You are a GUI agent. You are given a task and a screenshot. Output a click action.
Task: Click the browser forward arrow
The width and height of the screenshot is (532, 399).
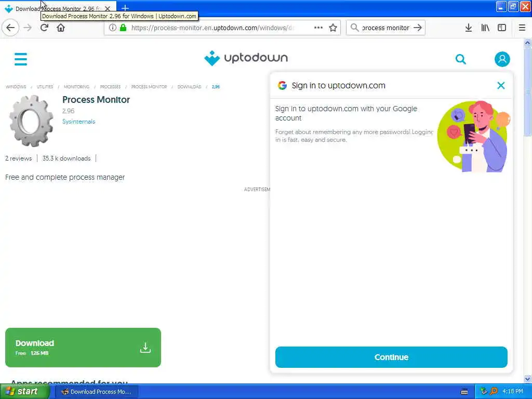click(28, 28)
